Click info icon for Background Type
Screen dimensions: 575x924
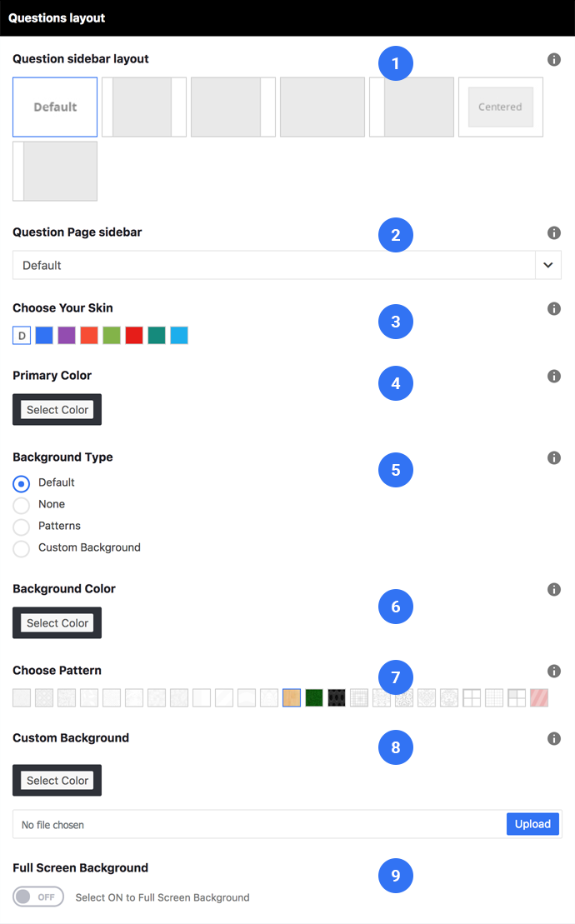[554, 458]
